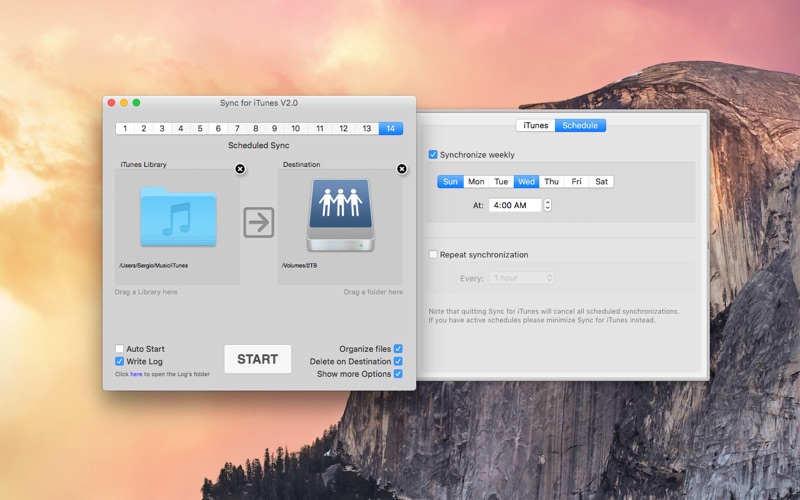This screenshot has height=500, width=800.
Task: Uncheck the Write Log checkbox
Action: (x=119, y=361)
